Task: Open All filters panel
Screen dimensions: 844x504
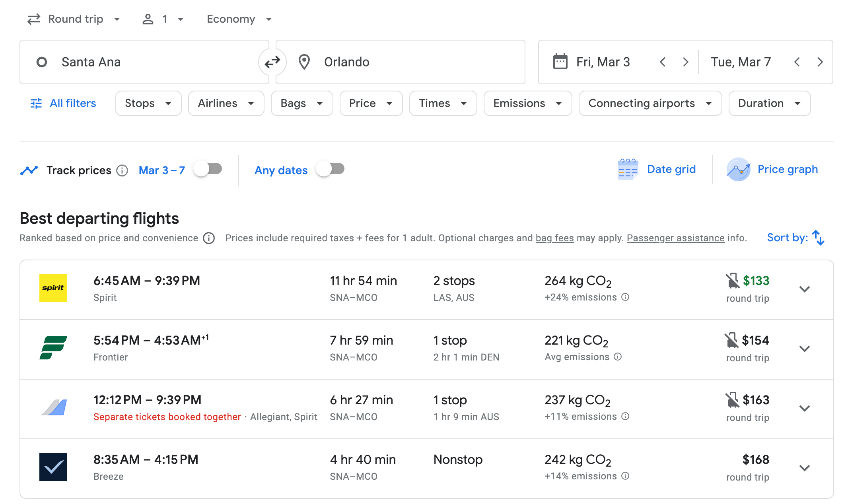Action: point(64,103)
